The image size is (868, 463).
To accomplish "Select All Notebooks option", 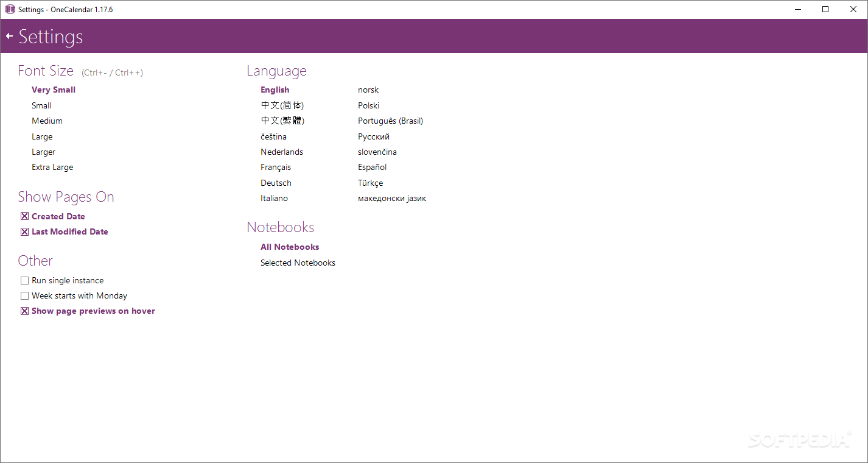I will pyautogui.click(x=290, y=247).
